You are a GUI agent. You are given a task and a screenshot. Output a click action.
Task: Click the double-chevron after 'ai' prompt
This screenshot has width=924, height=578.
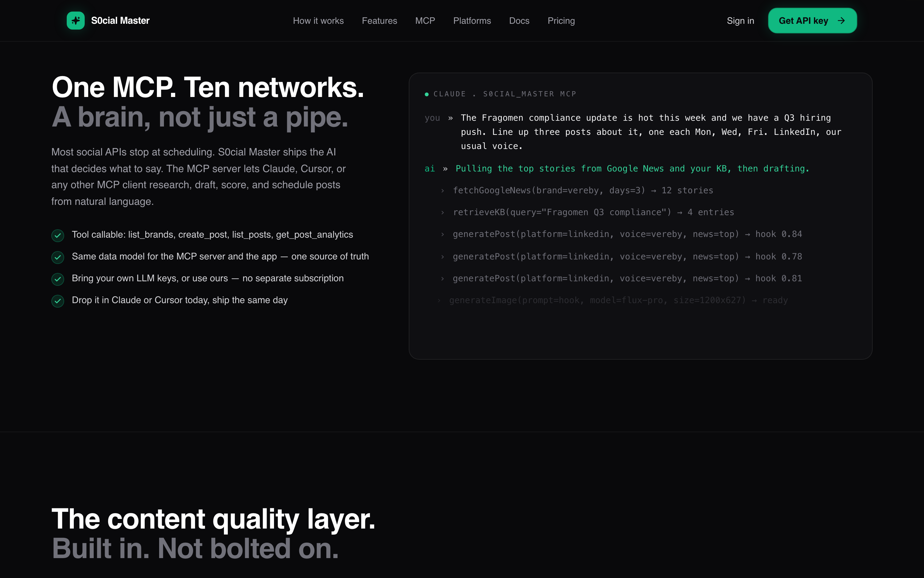445,169
